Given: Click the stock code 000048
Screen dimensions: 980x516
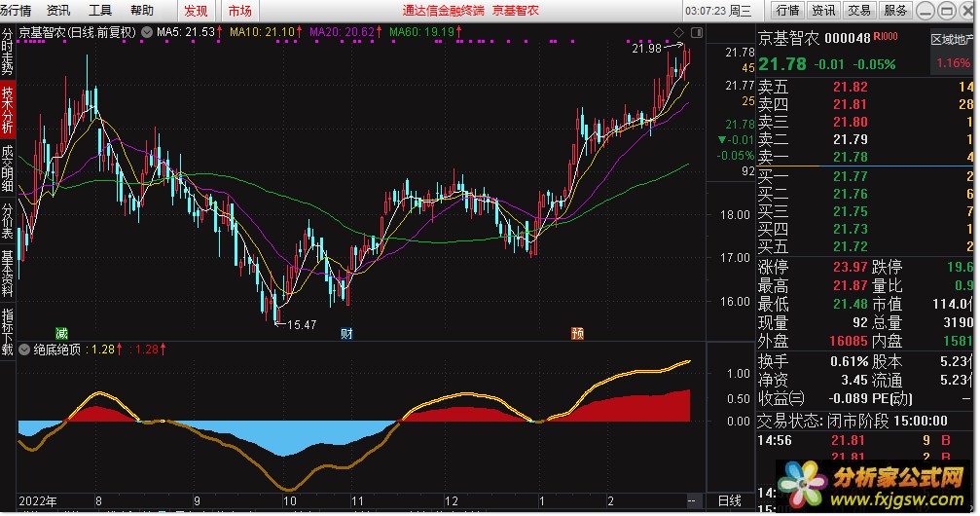Looking at the screenshot, I should [x=847, y=38].
